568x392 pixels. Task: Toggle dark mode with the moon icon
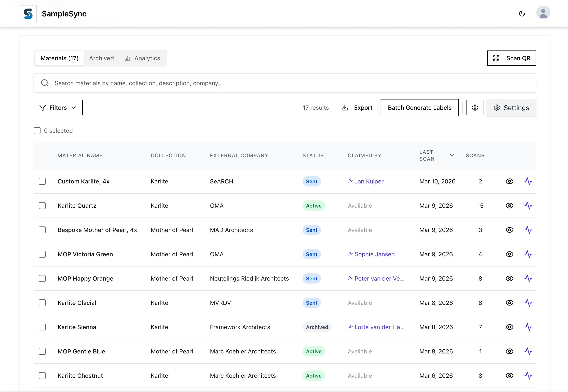[522, 13]
